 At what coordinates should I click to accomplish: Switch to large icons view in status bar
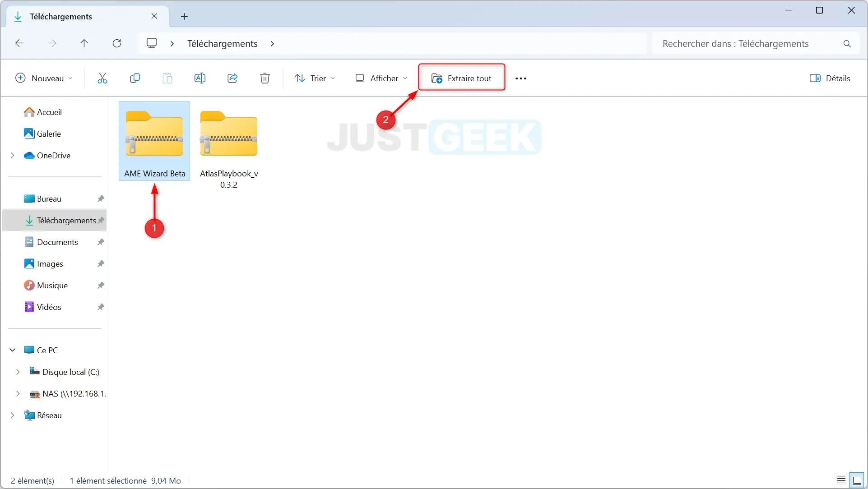857,480
